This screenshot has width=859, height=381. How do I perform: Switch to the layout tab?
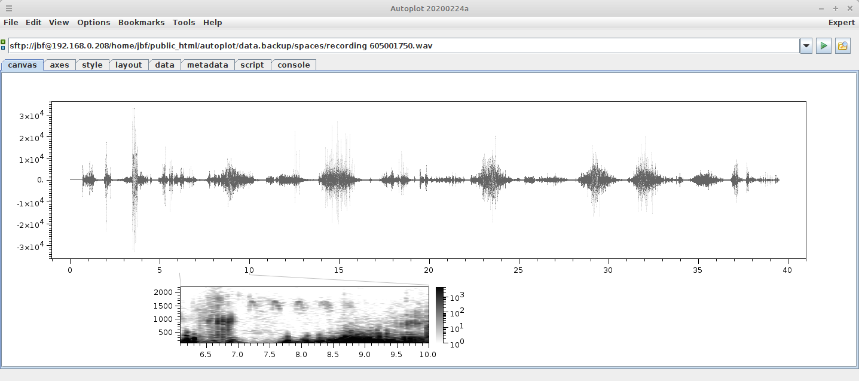[129, 65]
